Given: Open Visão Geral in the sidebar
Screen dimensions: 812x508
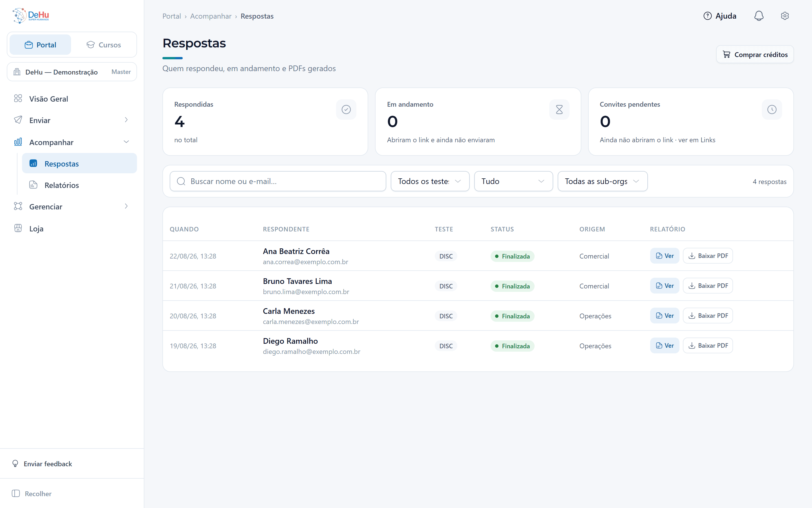Looking at the screenshot, I should tap(72, 99).
